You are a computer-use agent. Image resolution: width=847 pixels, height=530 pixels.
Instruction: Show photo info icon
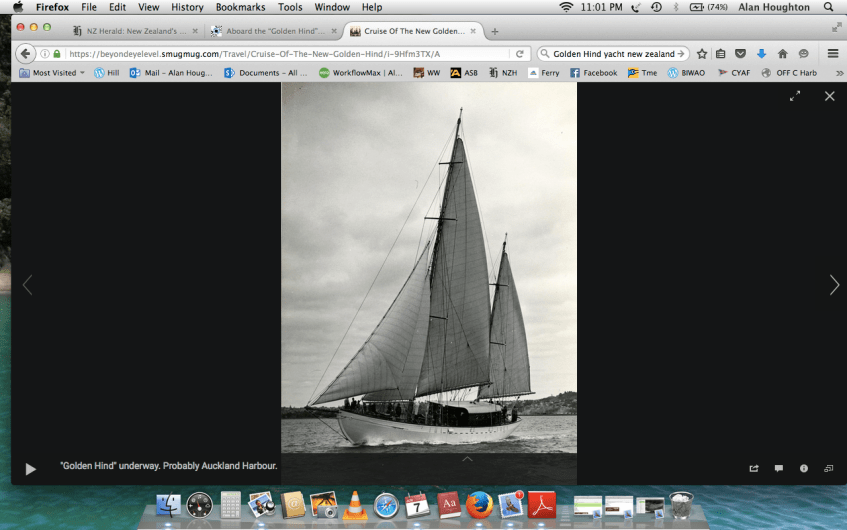tap(804, 468)
